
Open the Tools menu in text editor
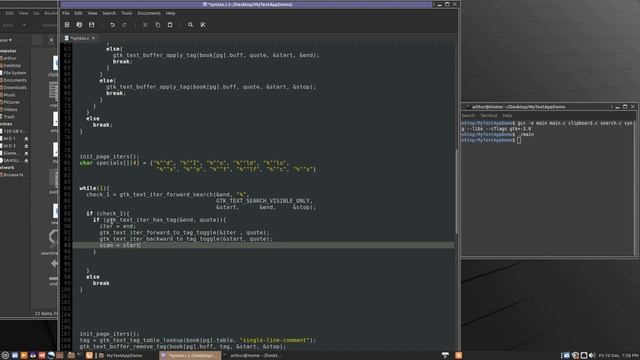click(x=127, y=13)
